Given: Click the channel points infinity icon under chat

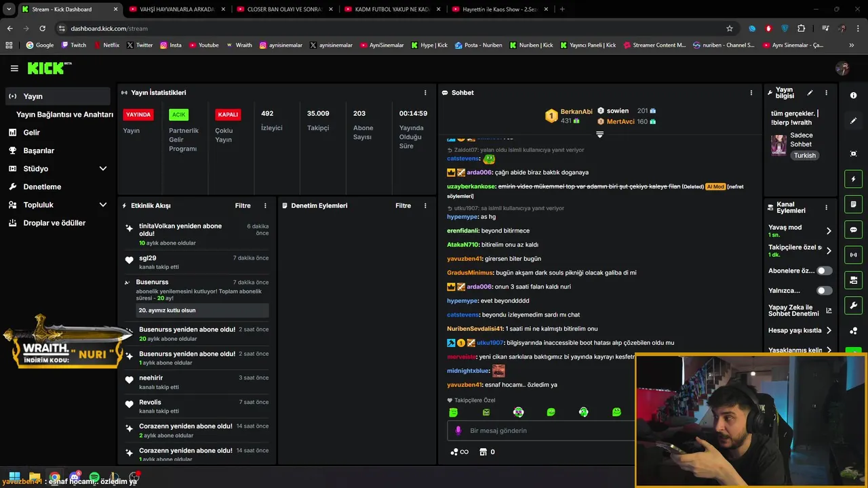Looking at the screenshot, I should pyautogui.click(x=460, y=452).
